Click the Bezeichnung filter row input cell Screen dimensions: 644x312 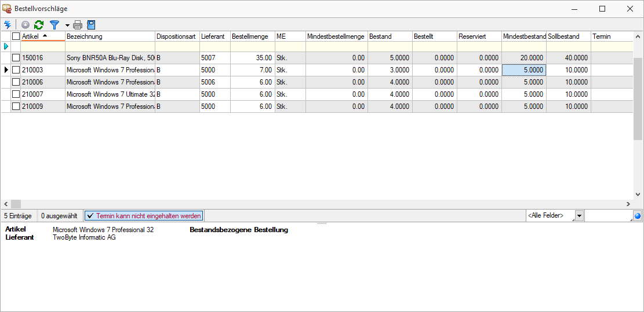coord(110,47)
